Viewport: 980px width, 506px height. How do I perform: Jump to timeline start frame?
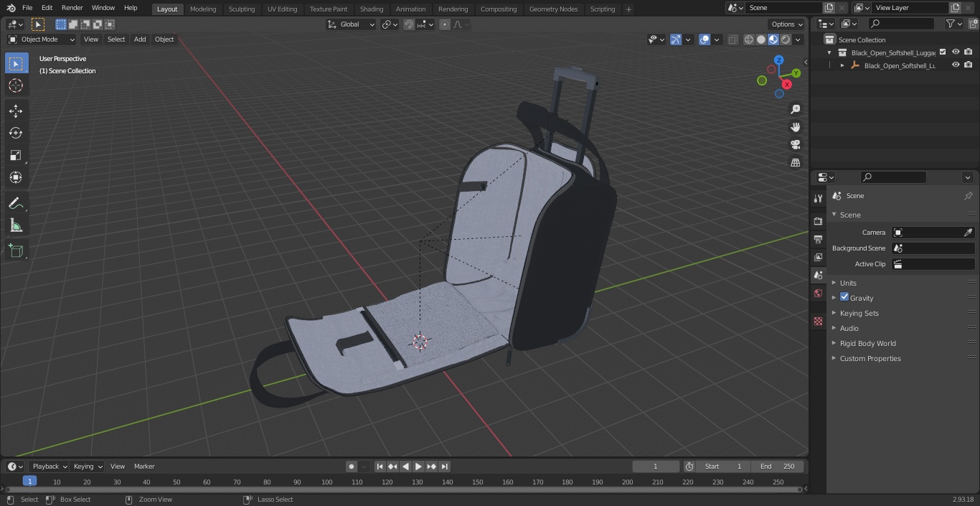(x=380, y=467)
